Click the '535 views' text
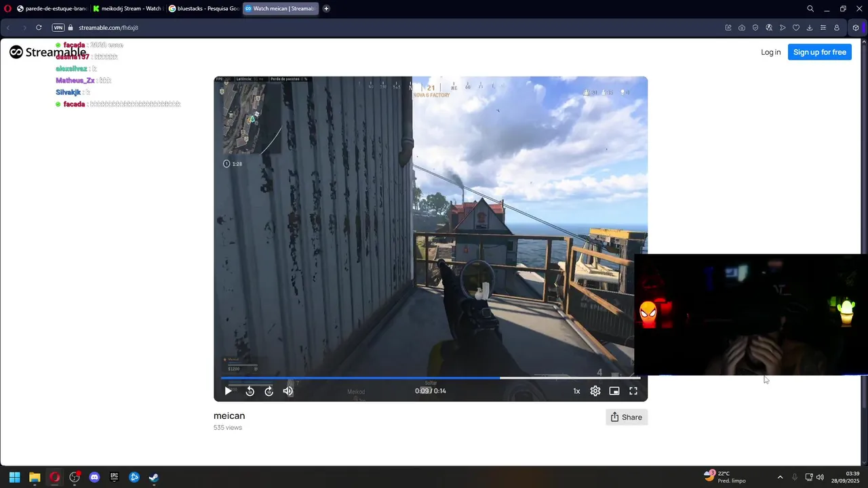This screenshot has width=868, height=488. 228,428
